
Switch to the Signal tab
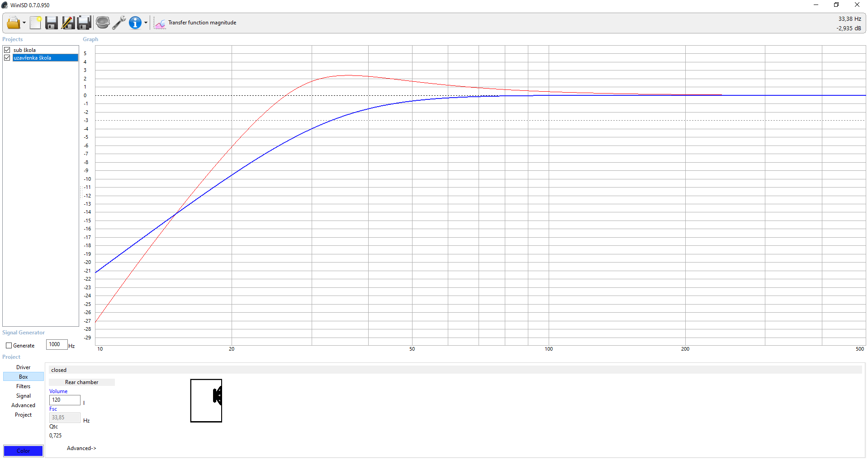[24, 396]
